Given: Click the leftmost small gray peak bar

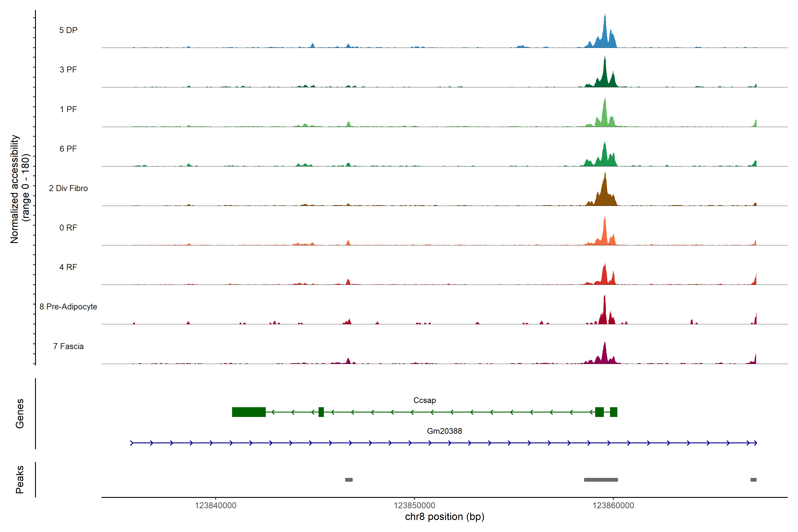Looking at the screenshot, I should [349, 480].
